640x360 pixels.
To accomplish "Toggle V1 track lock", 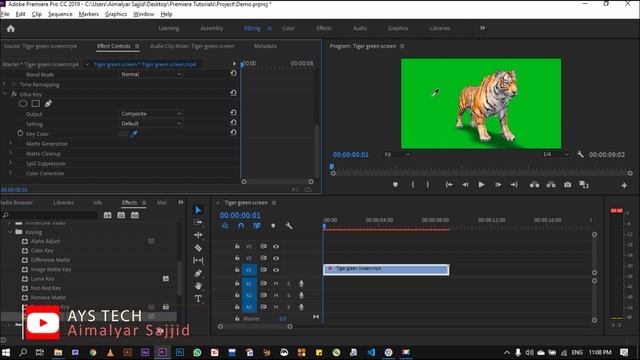I will click(x=237, y=270).
